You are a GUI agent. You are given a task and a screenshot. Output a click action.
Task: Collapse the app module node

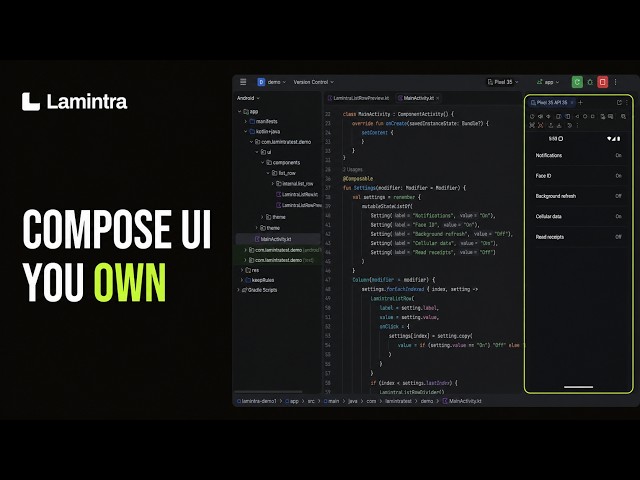[x=240, y=111]
